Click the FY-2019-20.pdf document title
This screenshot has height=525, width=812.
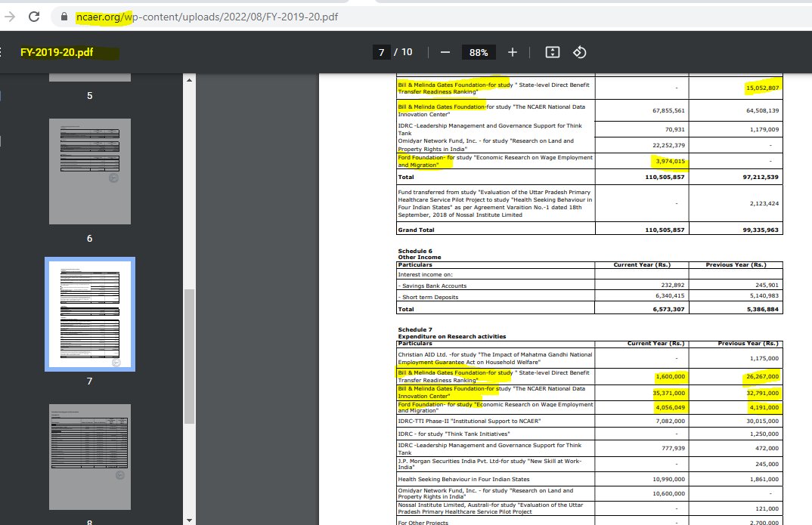(57, 52)
